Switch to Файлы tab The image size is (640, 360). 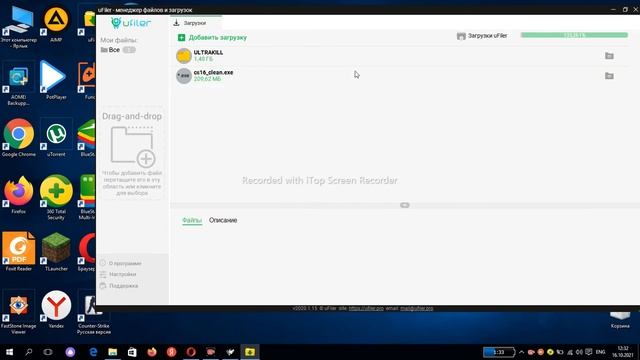click(192, 220)
